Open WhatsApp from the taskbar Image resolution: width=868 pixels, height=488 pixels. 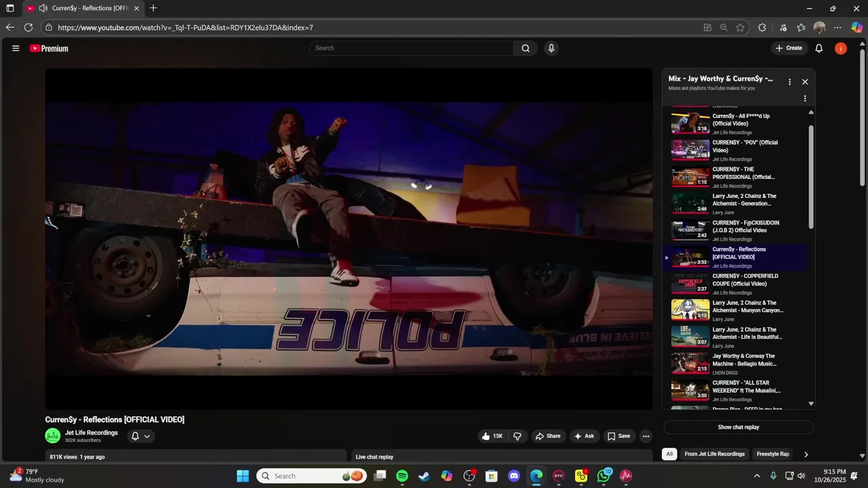click(x=604, y=476)
